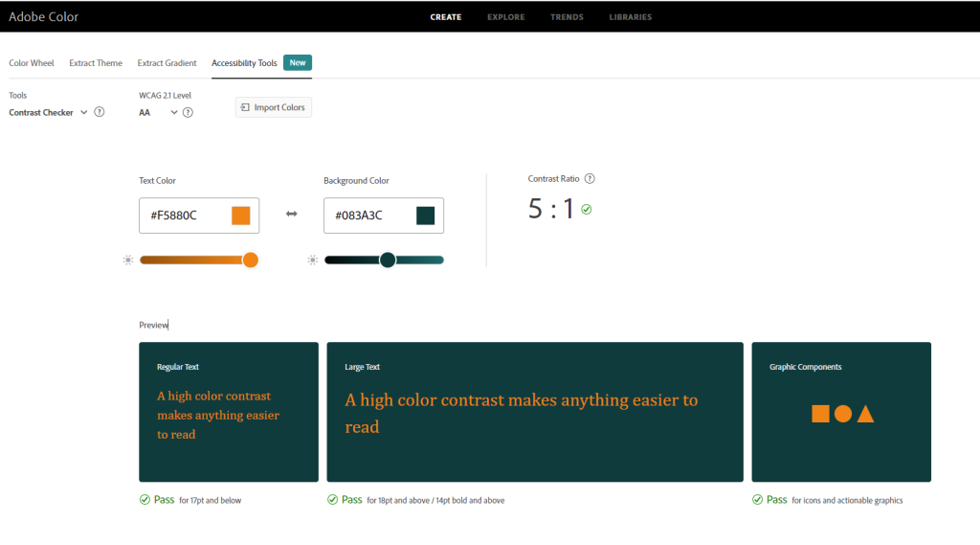980x545 pixels.
Task: Click the orange circle graphic component
Action: pos(843,414)
